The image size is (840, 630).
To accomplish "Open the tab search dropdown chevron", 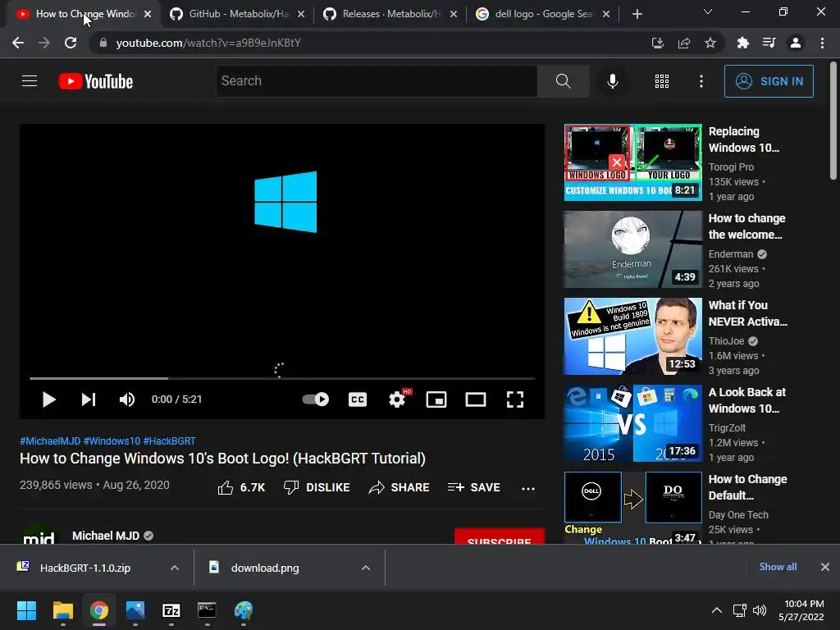I will (708, 11).
